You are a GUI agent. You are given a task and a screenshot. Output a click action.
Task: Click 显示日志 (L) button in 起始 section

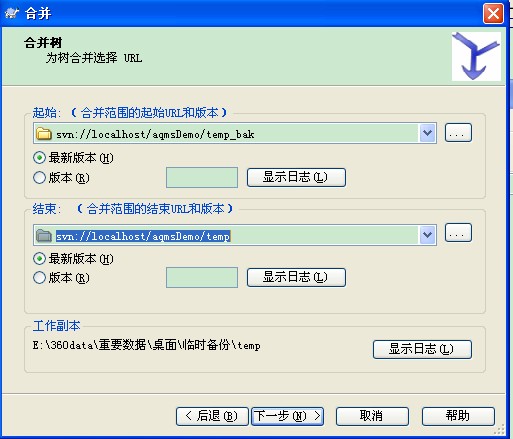tap(296, 177)
